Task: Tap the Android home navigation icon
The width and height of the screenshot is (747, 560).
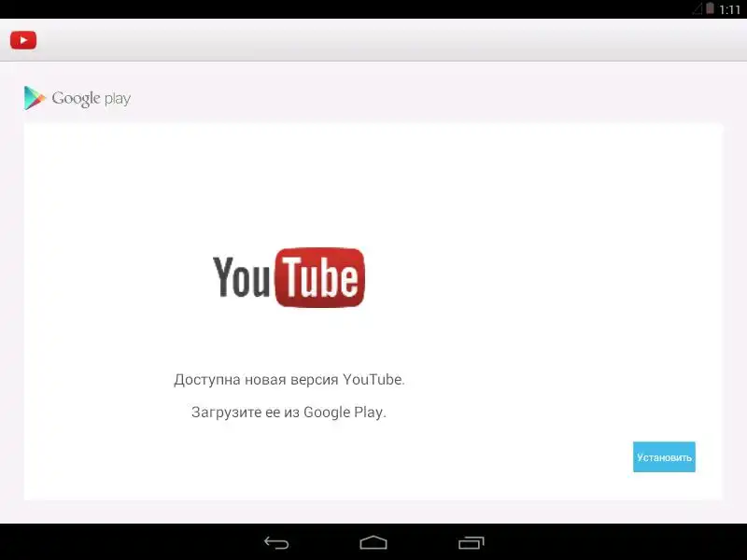Action: 373,543
